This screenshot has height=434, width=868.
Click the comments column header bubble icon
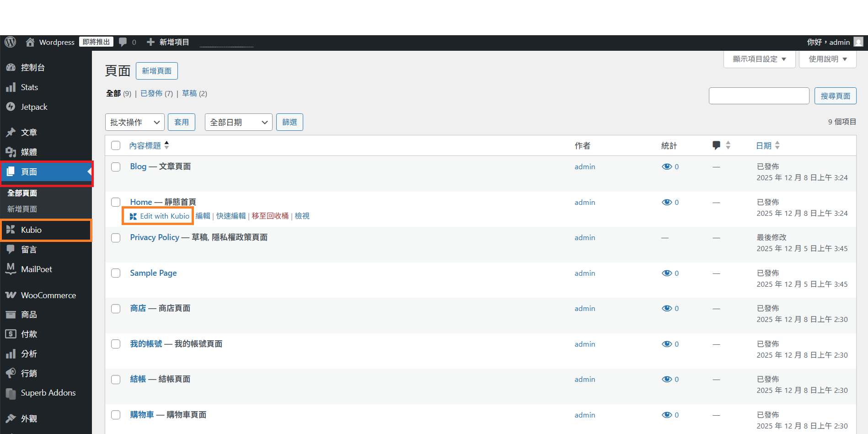click(x=716, y=145)
